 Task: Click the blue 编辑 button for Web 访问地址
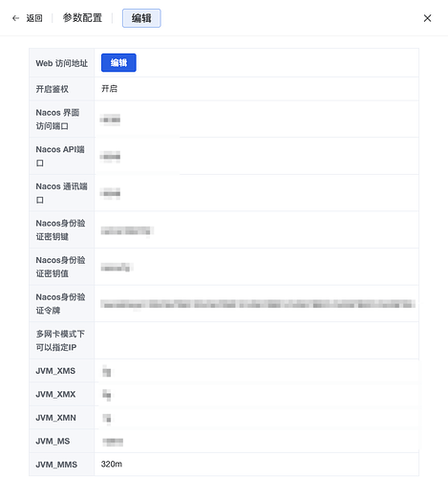pyautogui.click(x=118, y=63)
